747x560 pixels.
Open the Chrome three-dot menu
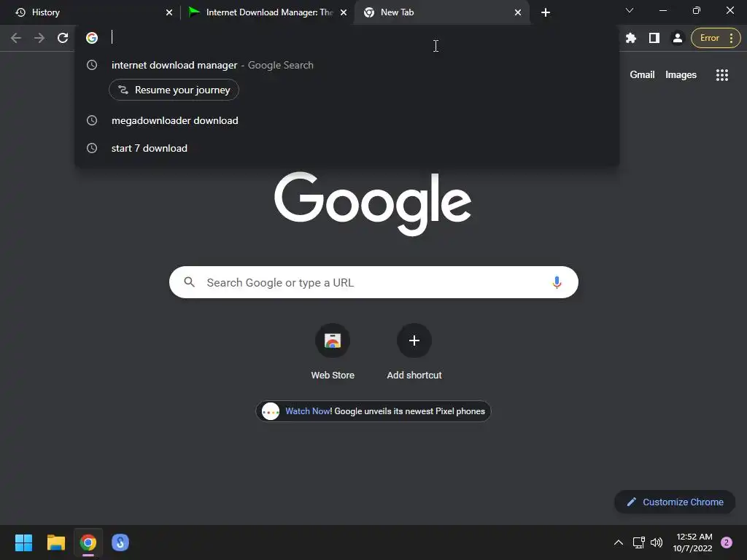(731, 38)
